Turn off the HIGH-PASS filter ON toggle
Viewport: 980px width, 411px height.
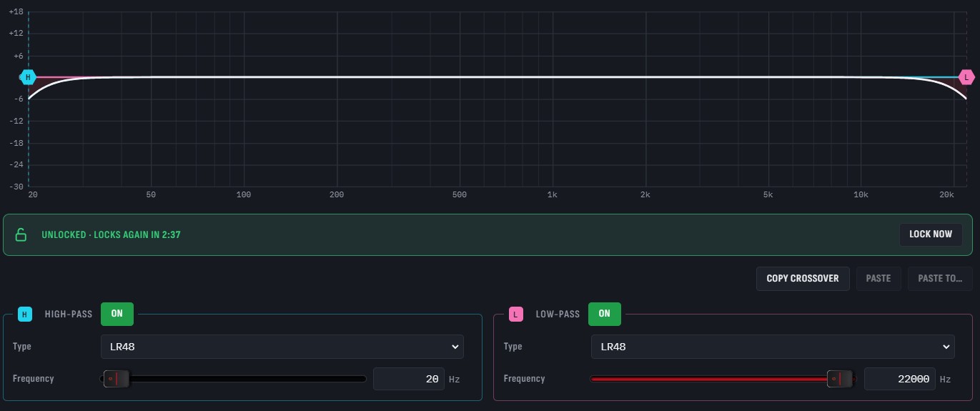point(117,314)
